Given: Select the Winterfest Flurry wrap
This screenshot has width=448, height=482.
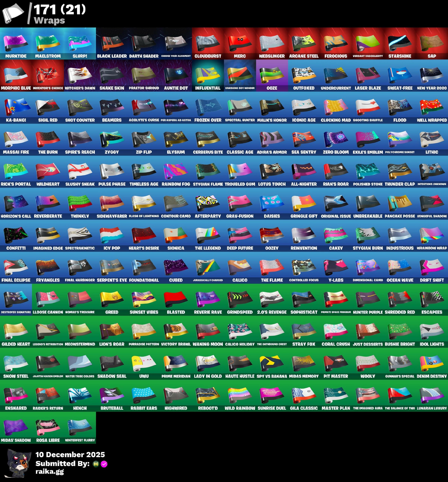Looking at the screenshot, I should coord(80,427).
